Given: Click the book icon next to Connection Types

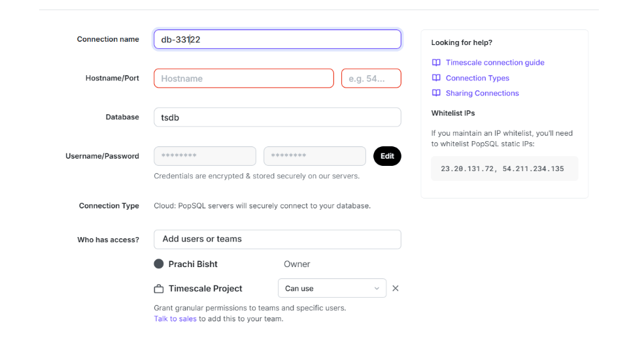Looking at the screenshot, I should [436, 78].
